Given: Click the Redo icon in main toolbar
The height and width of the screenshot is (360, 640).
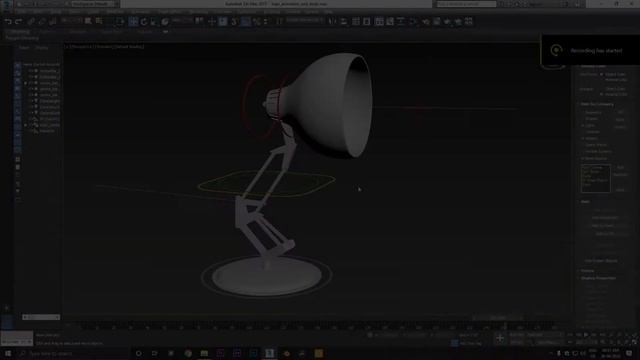Looking at the screenshot, I should (18, 21).
